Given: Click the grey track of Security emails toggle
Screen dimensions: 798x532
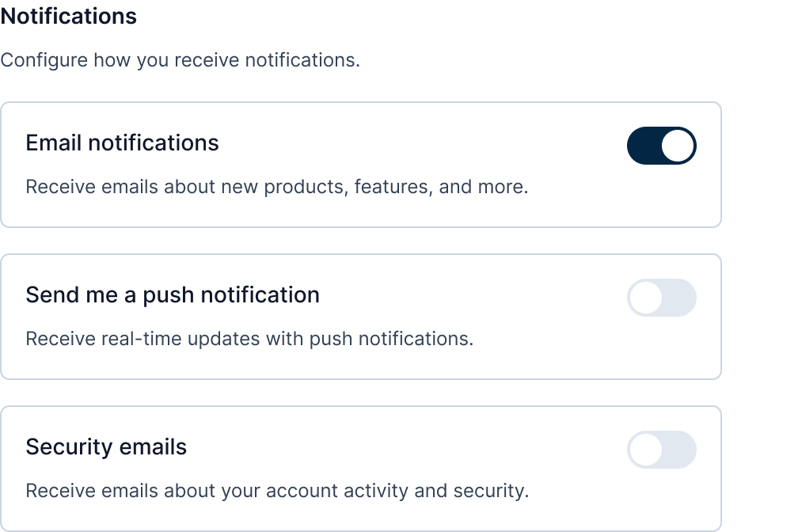Looking at the screenshot, I should coord(680,450).
